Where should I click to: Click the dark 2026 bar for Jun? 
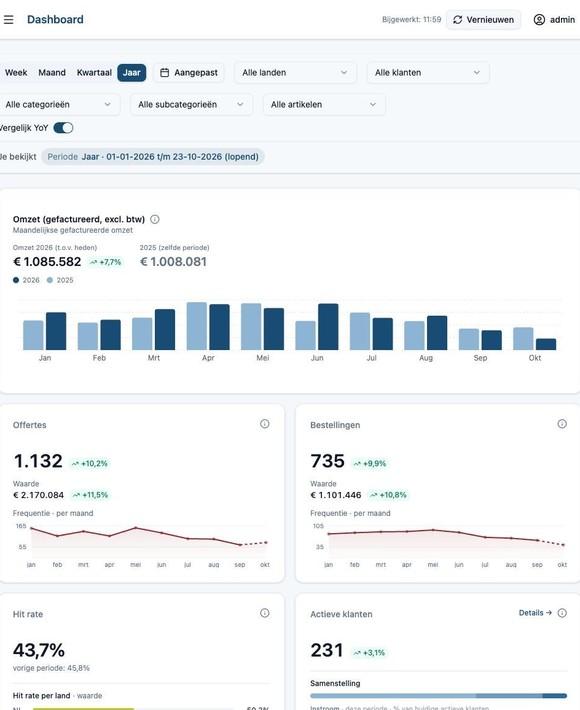(x=328, y=326)
